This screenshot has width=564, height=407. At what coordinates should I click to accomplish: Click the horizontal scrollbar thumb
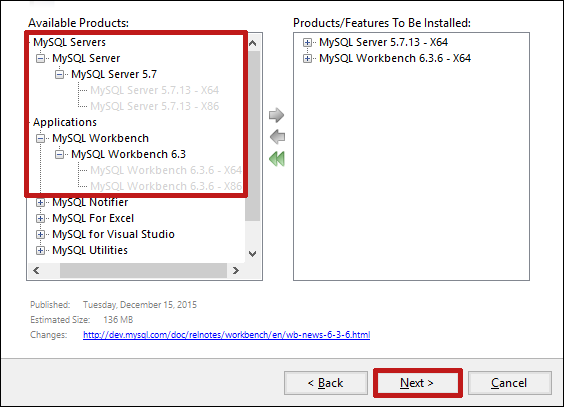(143, 270)
